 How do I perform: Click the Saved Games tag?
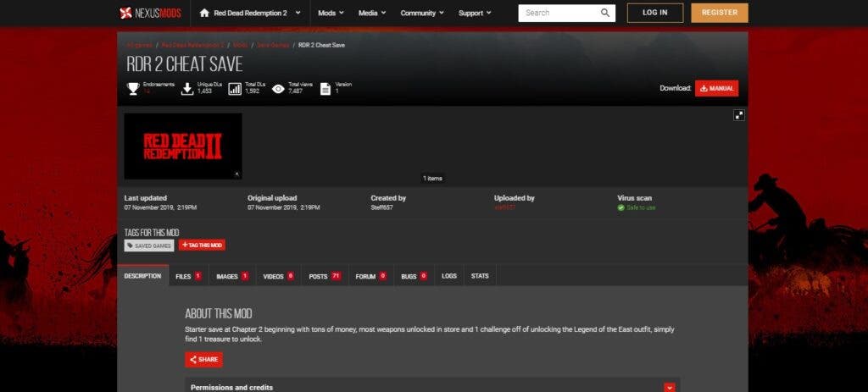pyautogui.click(x=149, y=246)
